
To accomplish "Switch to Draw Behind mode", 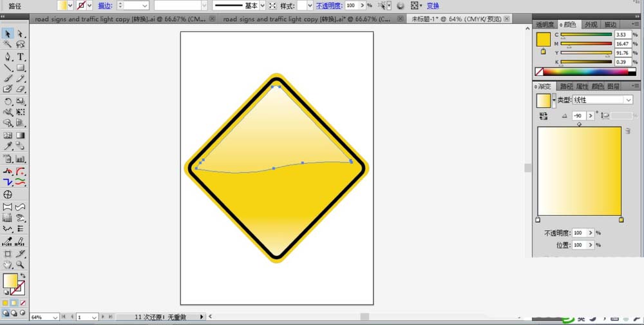I will [x=14, y=313].
